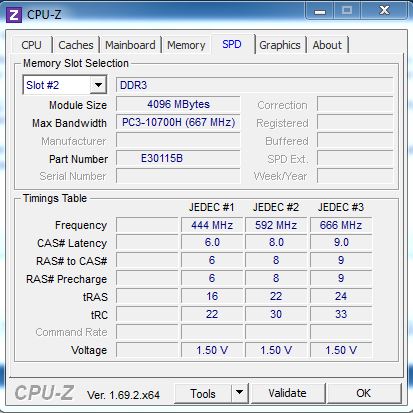The height and width of the screenshot is (413, 413).
Task: Show the About tab
Action: [x=327, y=45]
